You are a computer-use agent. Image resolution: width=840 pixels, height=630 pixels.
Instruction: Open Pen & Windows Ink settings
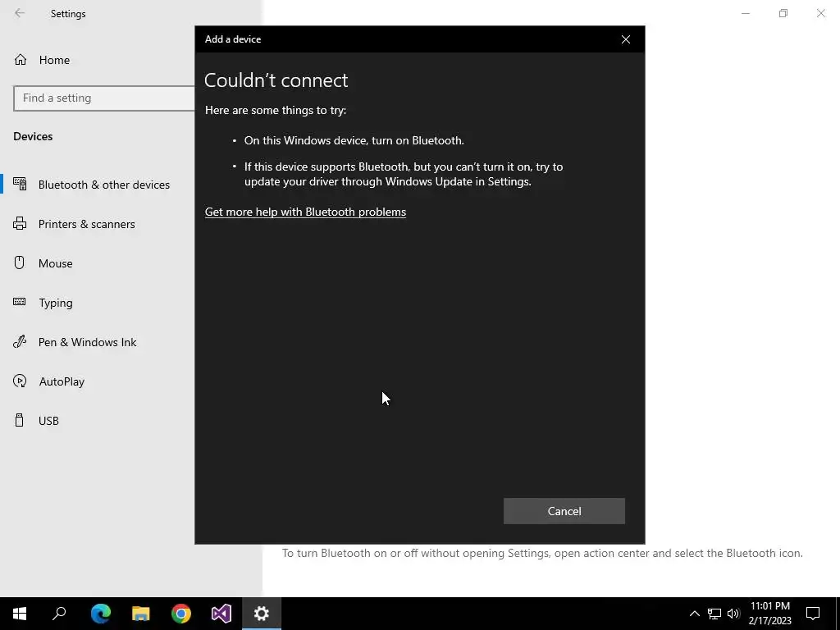(87, 342)
